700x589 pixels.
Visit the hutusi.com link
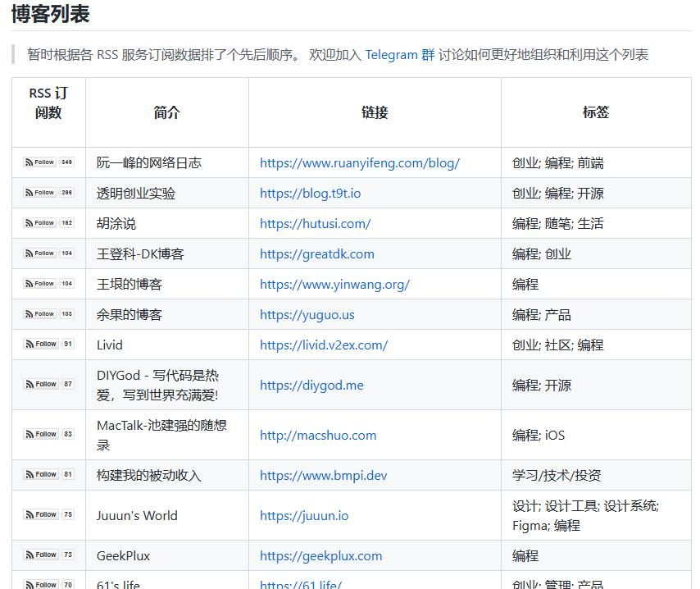pos(316,224)
